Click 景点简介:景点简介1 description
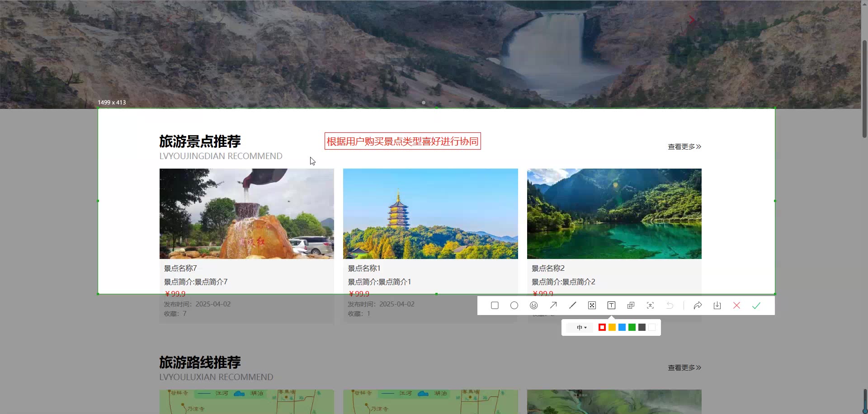Image resolution: width=868 pixels, height=414 pixels. point(379,282)
